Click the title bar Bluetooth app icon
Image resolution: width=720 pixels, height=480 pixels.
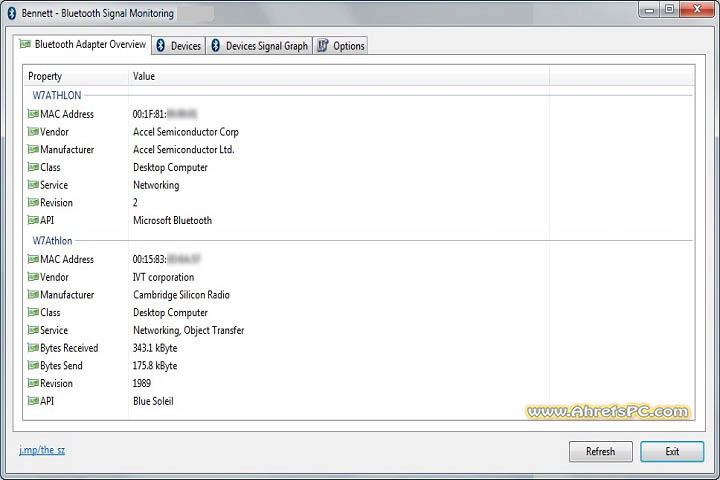12,13
